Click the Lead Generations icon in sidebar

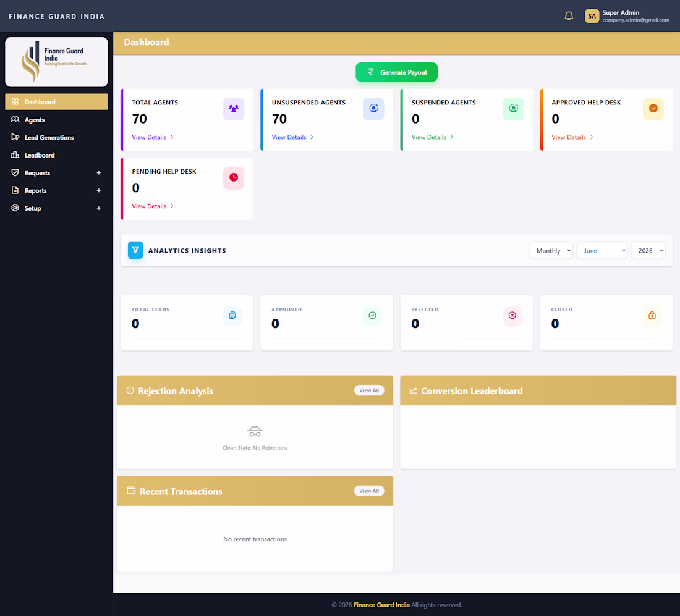click(15, 137)
